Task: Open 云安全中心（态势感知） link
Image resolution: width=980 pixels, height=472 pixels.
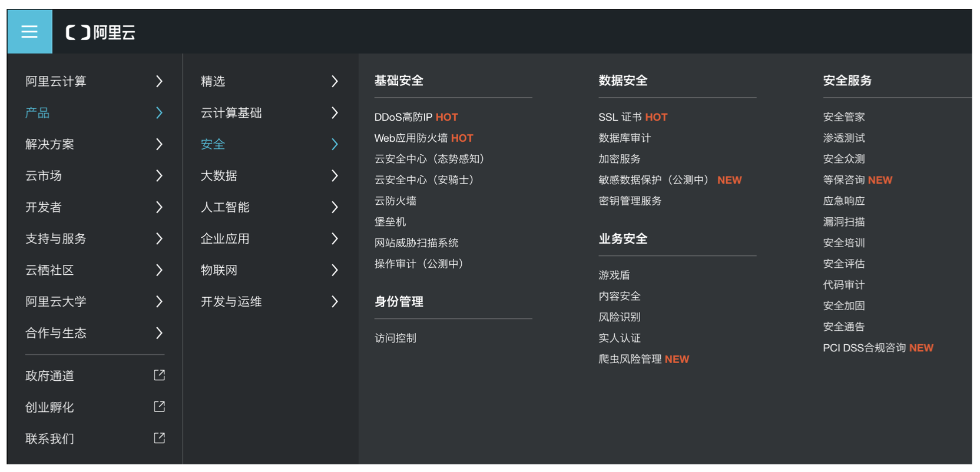Action: [x=430, y=159]
